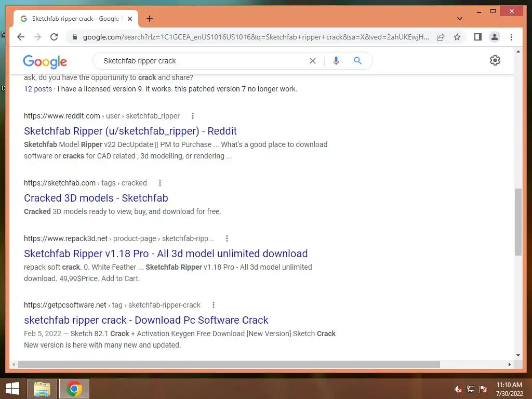Go back to the previous page
Viewport: 532px width, 399px height.
[21, 37]
